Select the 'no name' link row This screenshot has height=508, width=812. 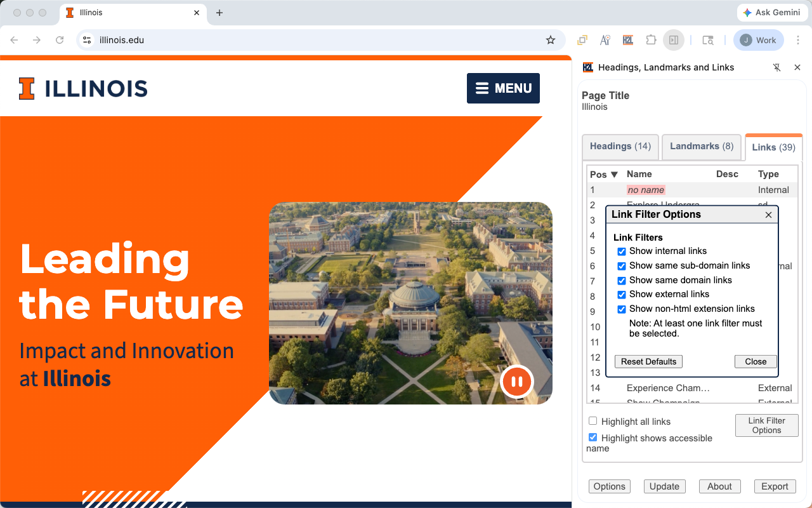coord(691,190)
